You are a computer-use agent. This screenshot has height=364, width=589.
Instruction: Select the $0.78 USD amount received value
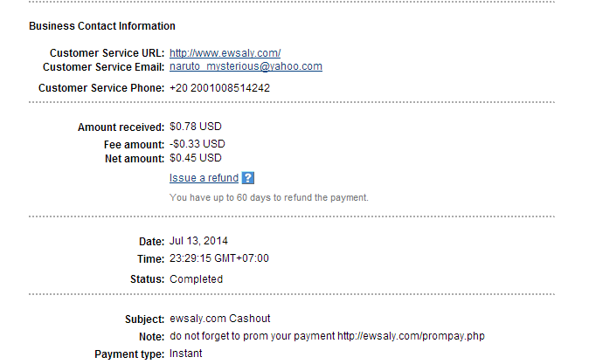coord(196,127)
